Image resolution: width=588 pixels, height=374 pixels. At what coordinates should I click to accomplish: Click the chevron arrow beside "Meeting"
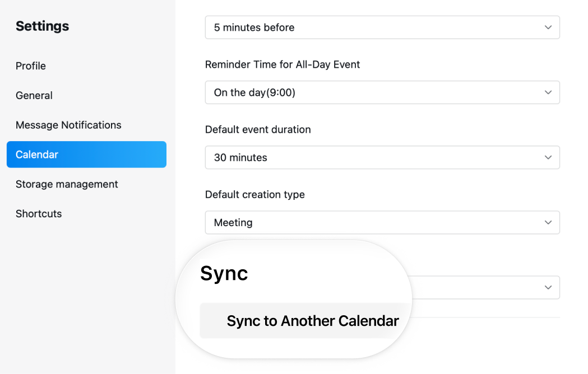coord(548,222)
